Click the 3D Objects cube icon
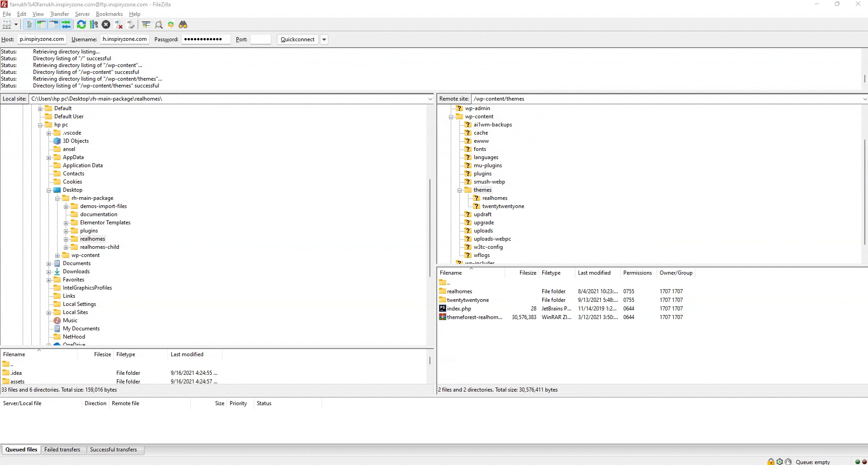Image resolution: width=868 pixels, height=465 pixels. click(57, 141)
